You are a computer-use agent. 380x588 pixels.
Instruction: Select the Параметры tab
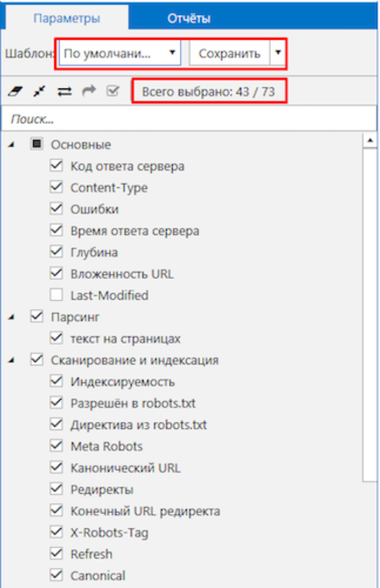click(66, 18)
